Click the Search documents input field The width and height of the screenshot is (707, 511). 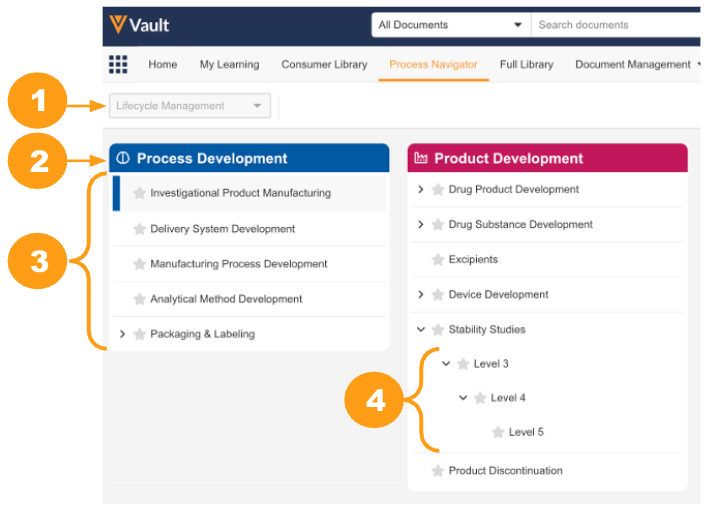(615, 25)
